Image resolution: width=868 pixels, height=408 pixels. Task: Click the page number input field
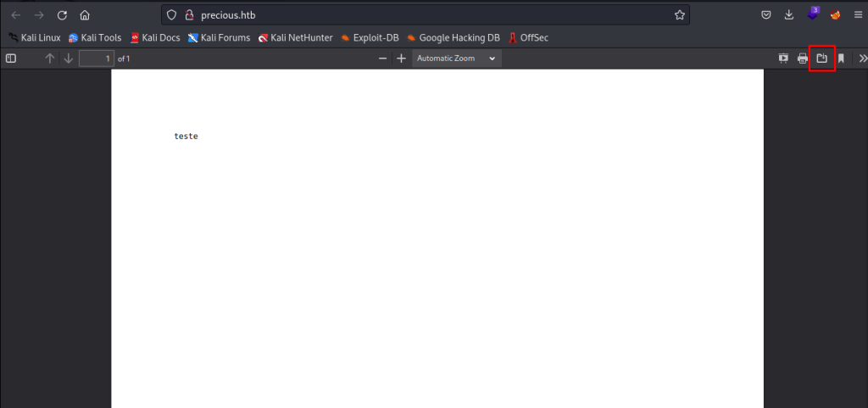(x=96, y=59)
